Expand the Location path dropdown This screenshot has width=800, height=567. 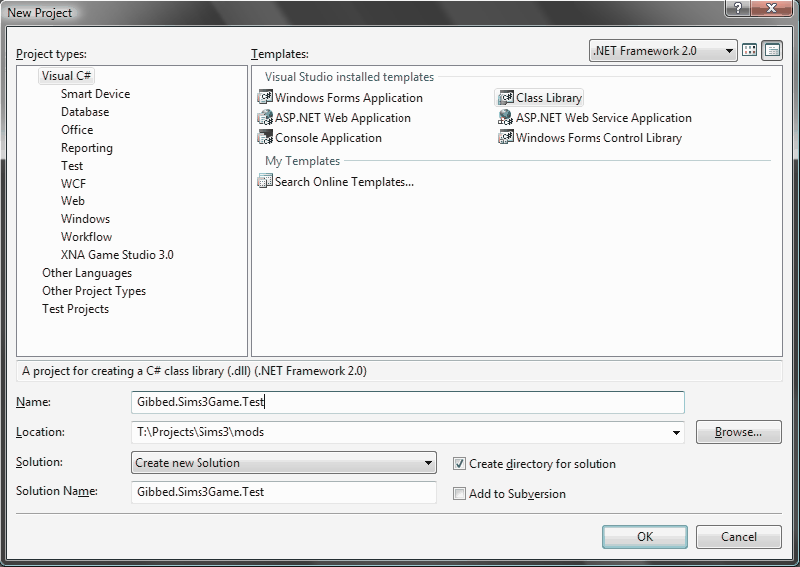click(x=676, y=433)
